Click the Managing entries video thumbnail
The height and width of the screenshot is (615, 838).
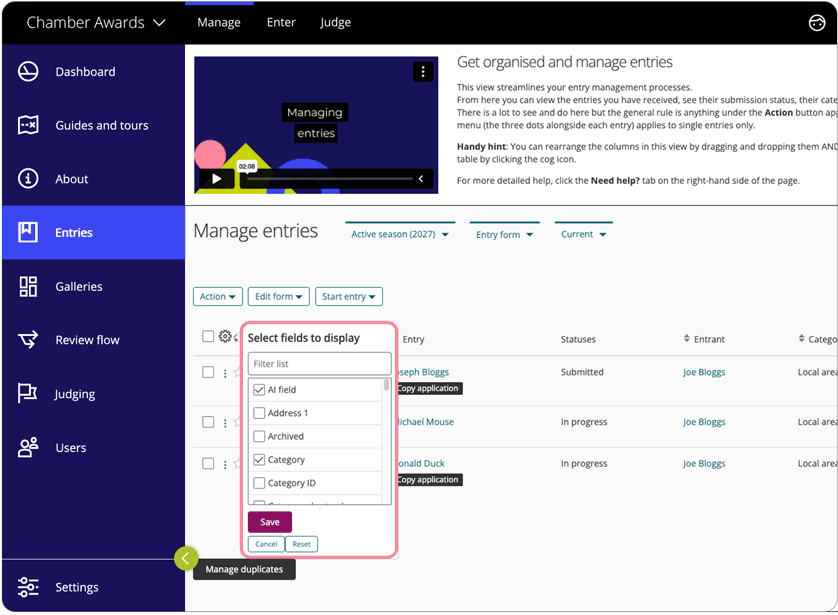[316, 125]
